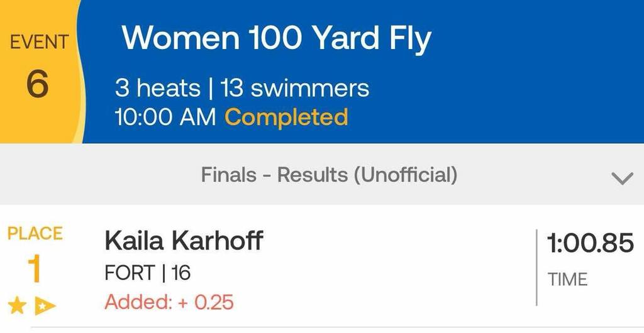Click the PLACE label
The image size is (644, 333).
tap(35, 234)
